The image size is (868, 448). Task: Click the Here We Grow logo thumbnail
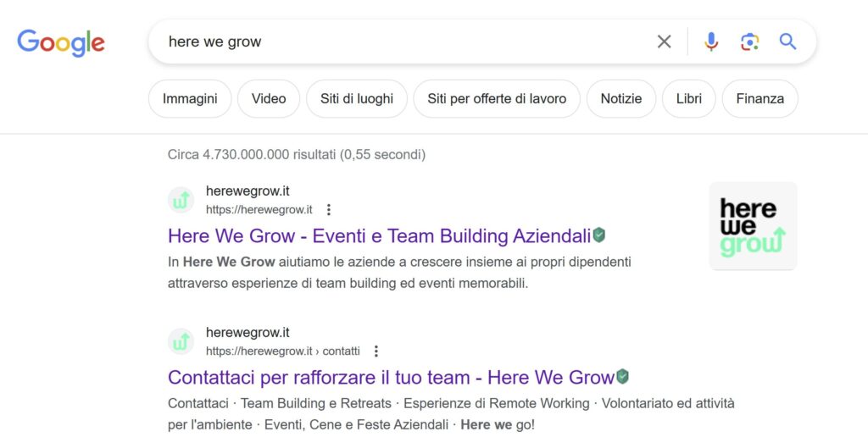753,226
